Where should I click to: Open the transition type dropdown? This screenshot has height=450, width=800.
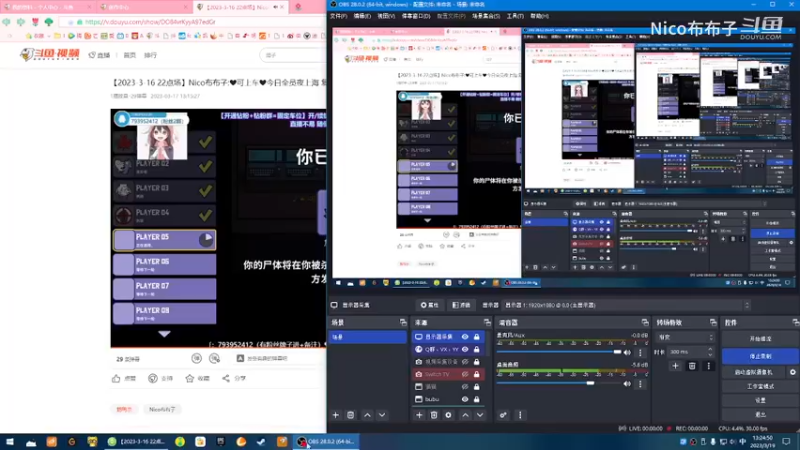685,338
